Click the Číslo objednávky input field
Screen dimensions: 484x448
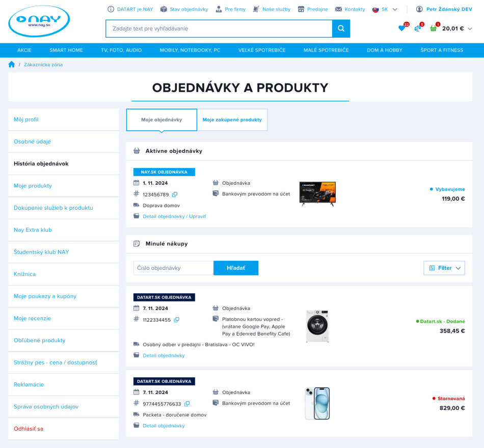[x=173, y=268]
